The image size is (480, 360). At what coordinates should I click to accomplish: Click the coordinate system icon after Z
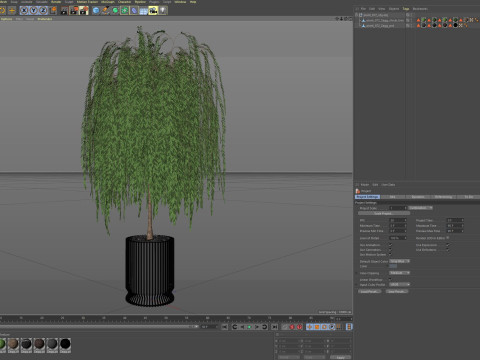click(53, 10)
